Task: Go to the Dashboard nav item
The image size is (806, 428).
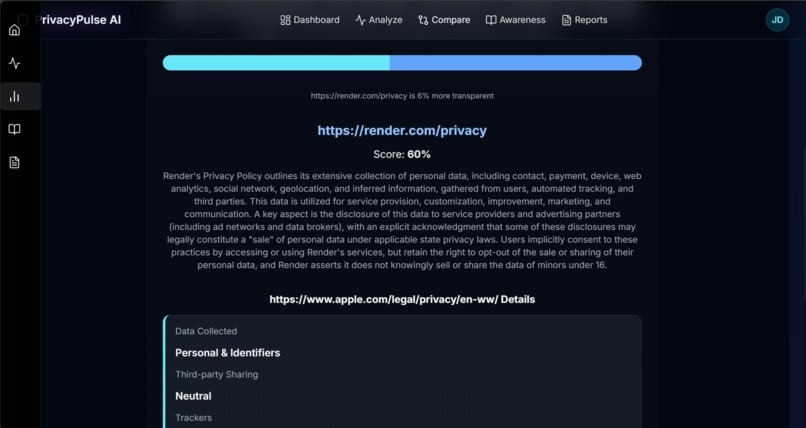Action: pos(309,20)
